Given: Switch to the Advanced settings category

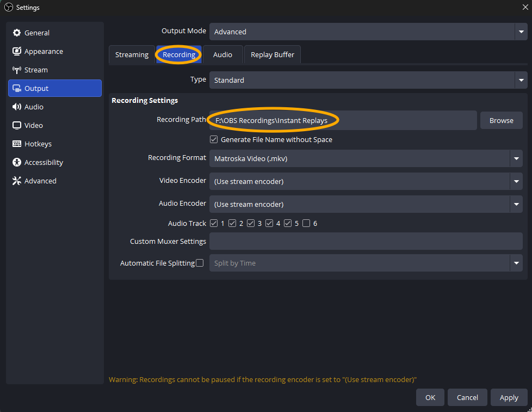Looking at the screenshot, I should point(55,181).
